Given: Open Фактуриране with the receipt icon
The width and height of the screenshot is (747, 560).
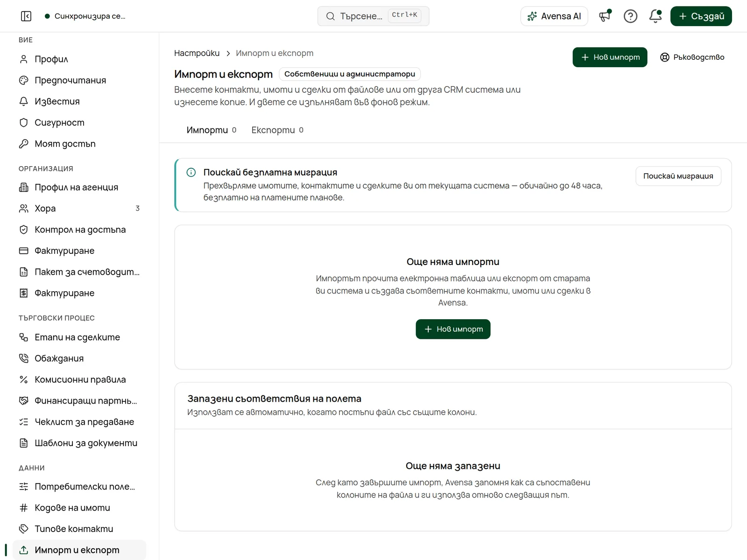Looking at the screenshot, I should pyautogui.click(x=79, y=293).
